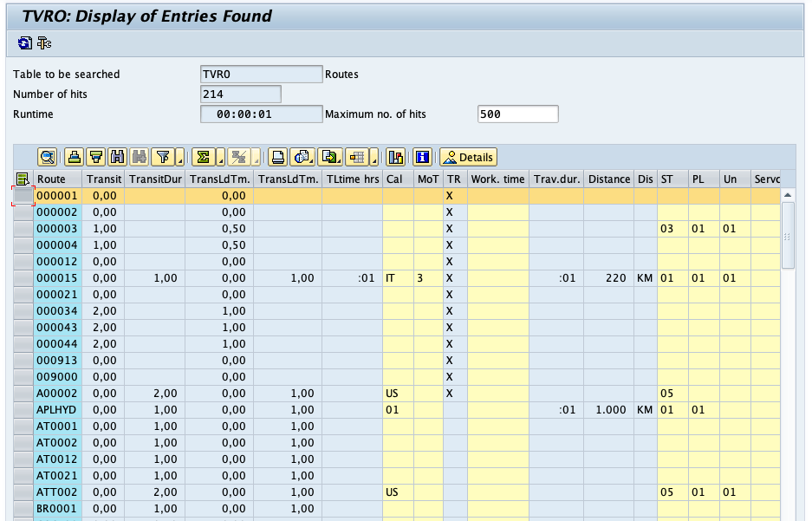Screen dimensions: 812x521
Task: Click the Un column header
Action: pos(735,179)
